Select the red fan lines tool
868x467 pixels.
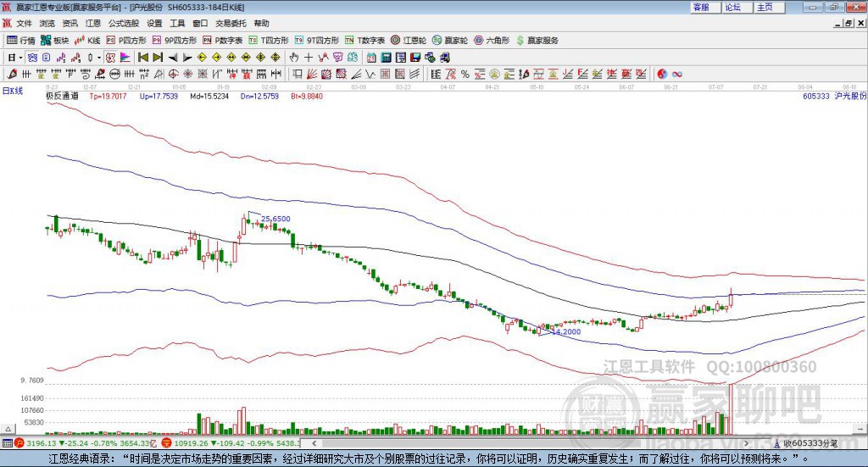point(312,74)
